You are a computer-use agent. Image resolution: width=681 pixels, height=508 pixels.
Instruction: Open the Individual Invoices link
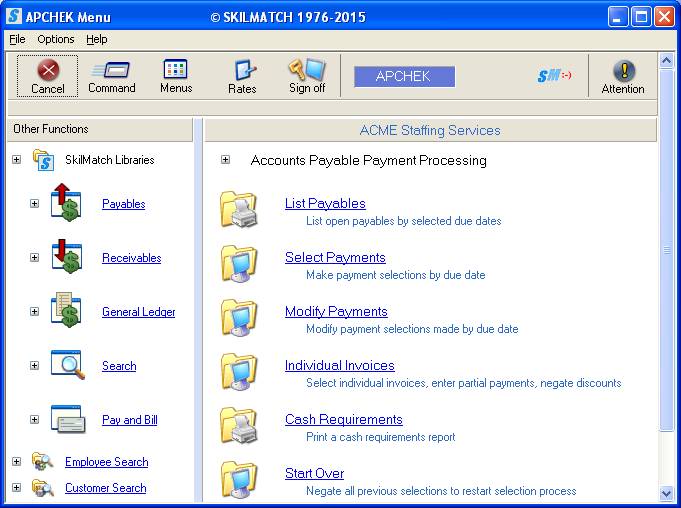340,365
